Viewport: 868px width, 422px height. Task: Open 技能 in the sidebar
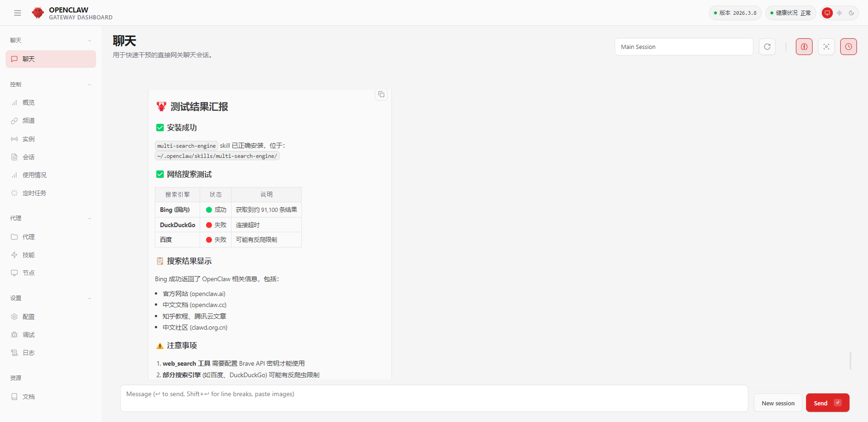pos(29,255)
